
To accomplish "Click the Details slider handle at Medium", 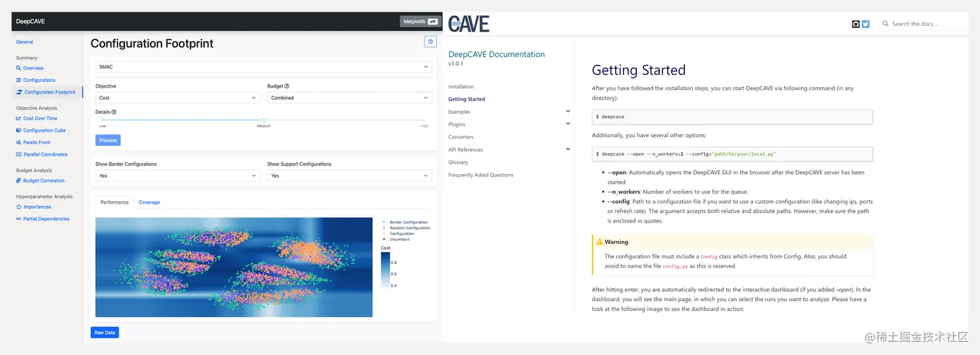I will [263, 120].
